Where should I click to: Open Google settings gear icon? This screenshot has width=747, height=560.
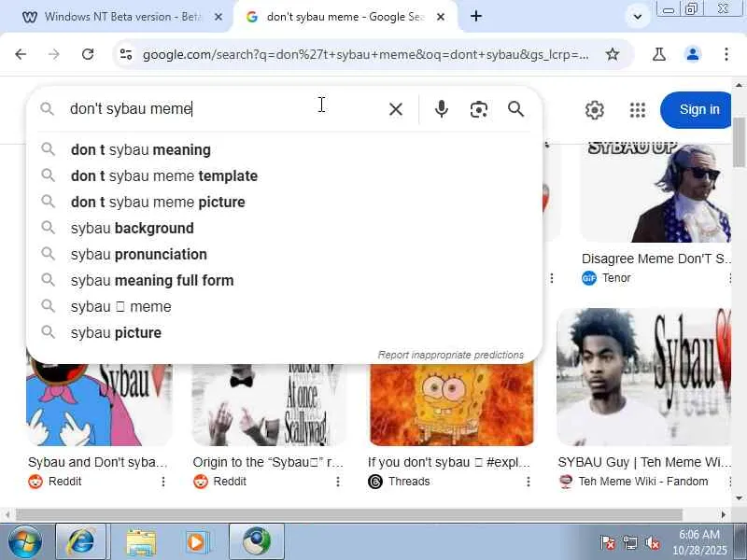pos(595,110)
